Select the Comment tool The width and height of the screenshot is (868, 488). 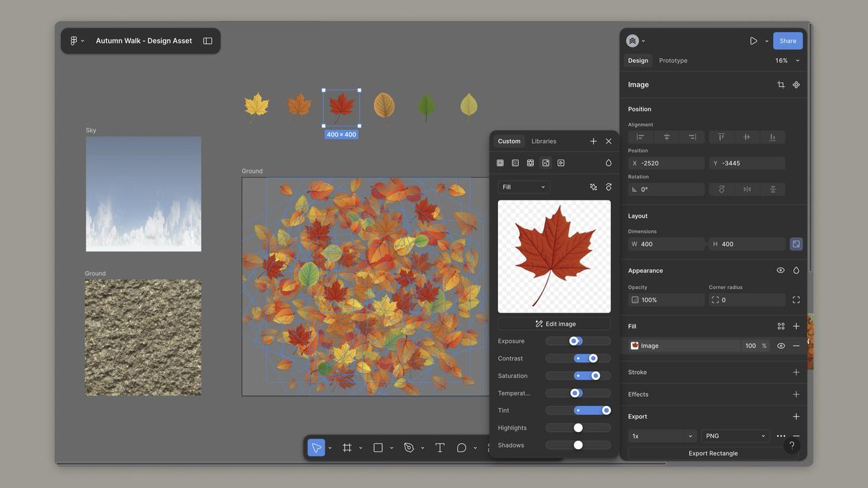pyautogui.click(x=461, y=448)
